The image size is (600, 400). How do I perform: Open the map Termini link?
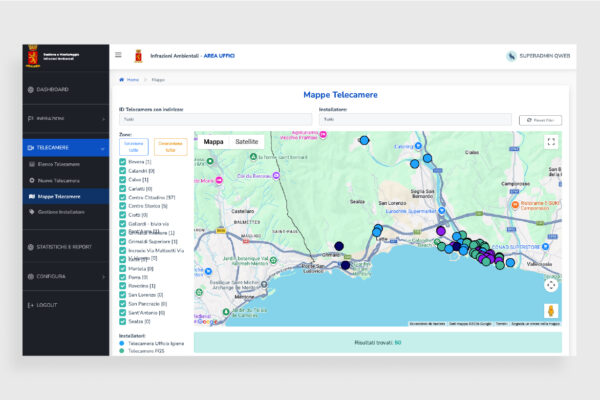(x=501, y=324)
